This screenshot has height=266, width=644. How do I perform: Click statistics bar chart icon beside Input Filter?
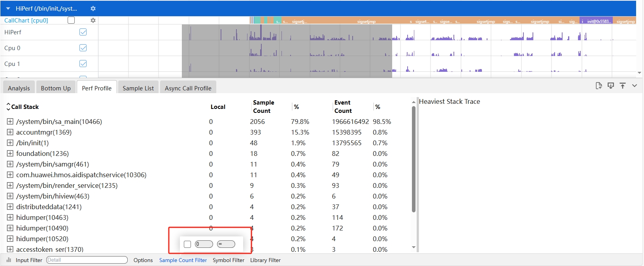tap(9, 260)
